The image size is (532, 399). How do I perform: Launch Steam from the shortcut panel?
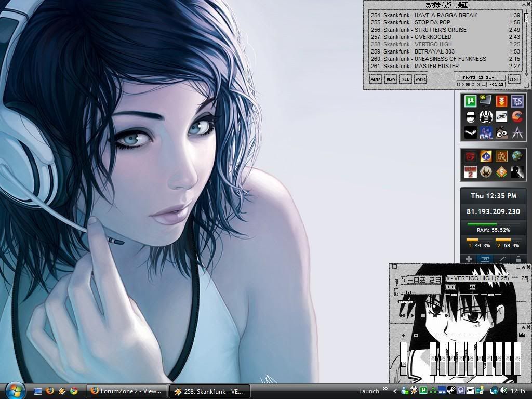(x=470, y=132)
